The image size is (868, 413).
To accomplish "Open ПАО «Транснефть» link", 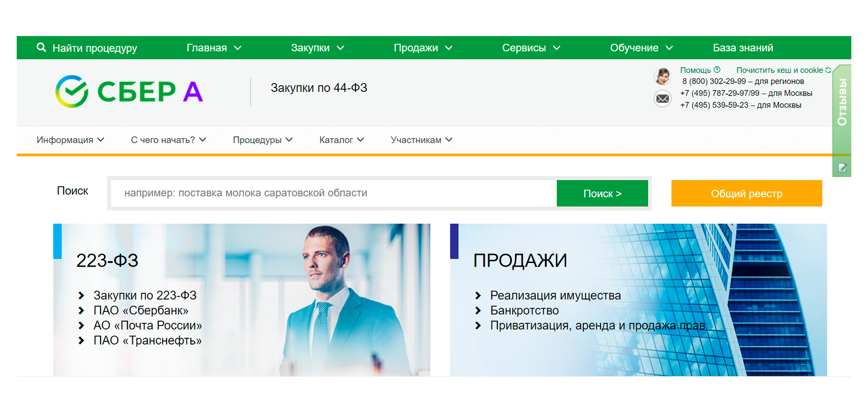I will pos(147,340).
